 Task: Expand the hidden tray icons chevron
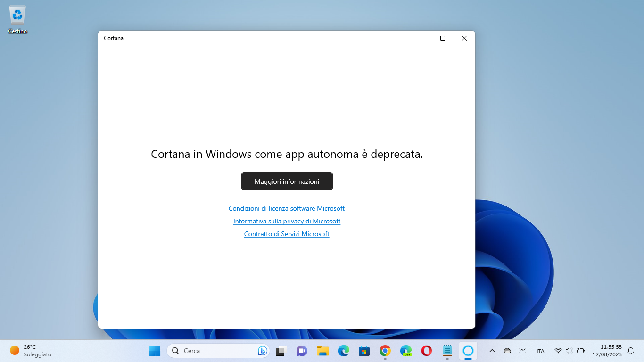(492, 351)
